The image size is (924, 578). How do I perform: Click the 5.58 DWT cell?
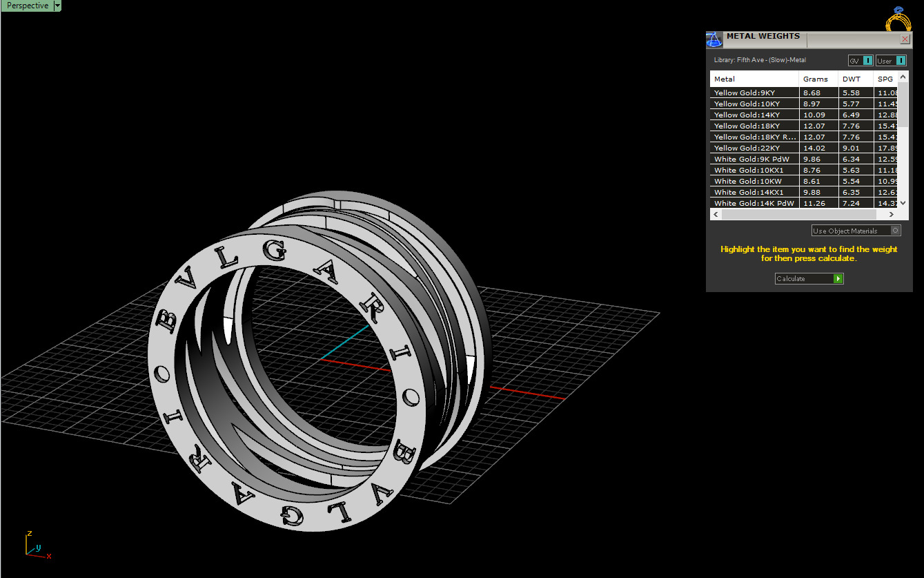(x=856, y=93)
